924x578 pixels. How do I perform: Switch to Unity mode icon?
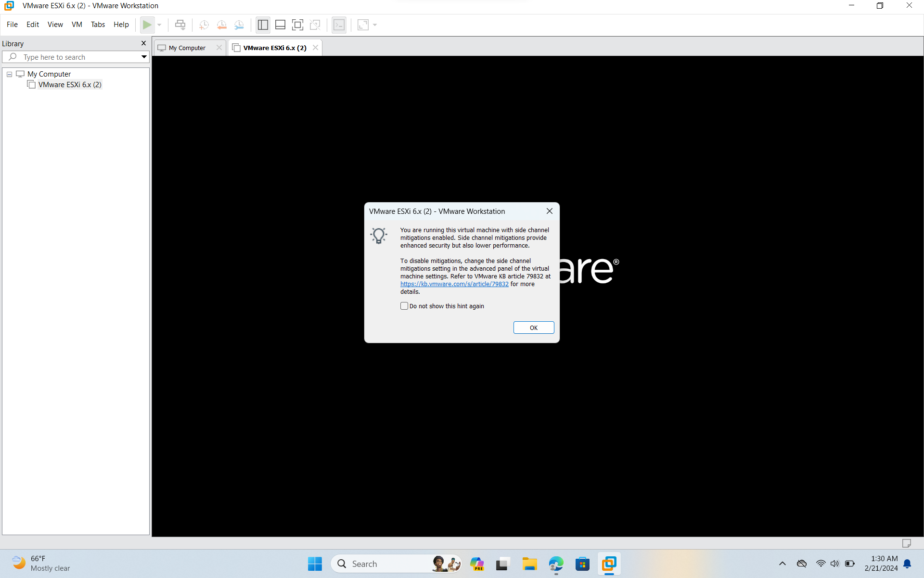click(x=315, y=25)
